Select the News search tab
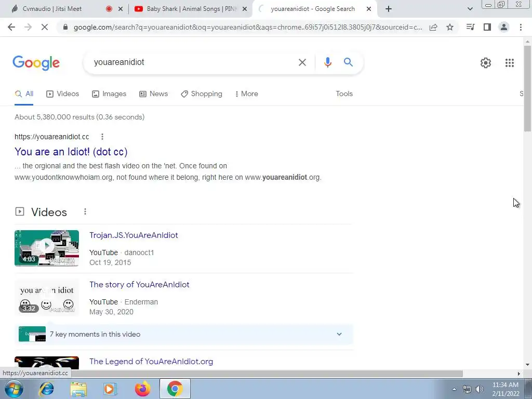This screenshot has width=532, height=399. (x=153, y=94)
